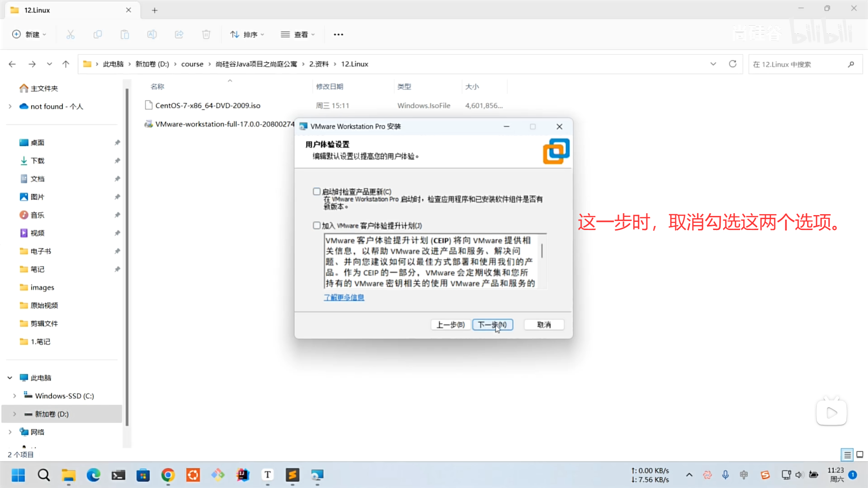The height and width of the screenshot is (488, 868).
Task: Click the search magnifier on taskbar
Action: (44, 475)
